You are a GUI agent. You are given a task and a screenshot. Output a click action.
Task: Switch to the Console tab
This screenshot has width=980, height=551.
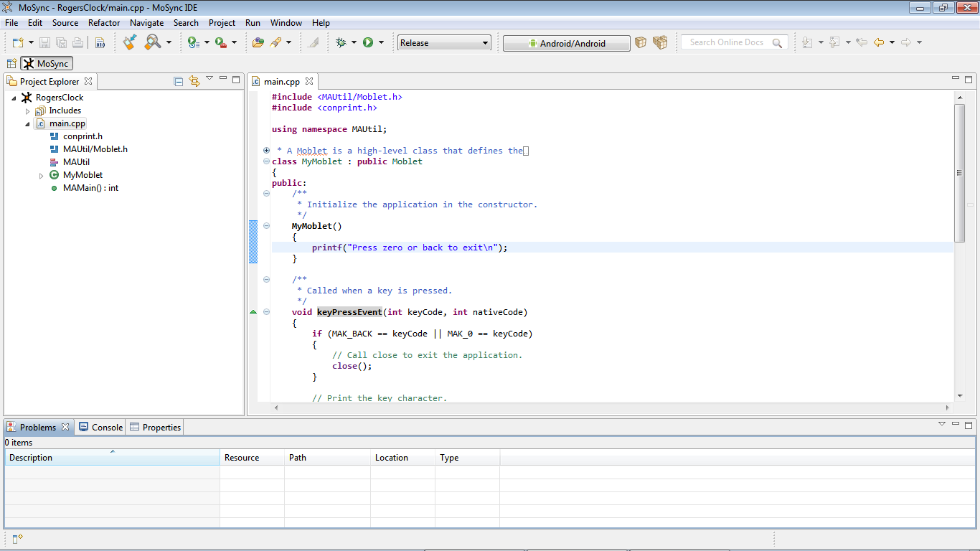[x=100, y=427]
